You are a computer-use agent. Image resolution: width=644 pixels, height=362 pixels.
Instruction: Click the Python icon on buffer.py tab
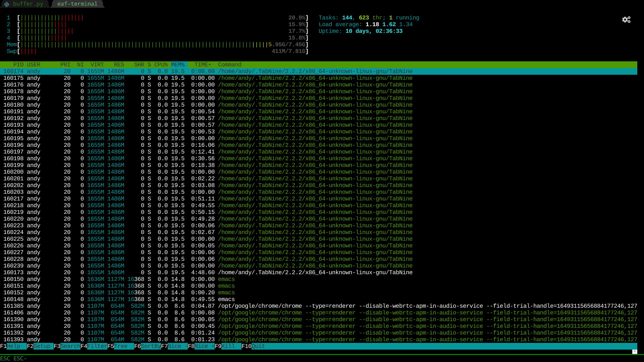(x=7, y=4)
